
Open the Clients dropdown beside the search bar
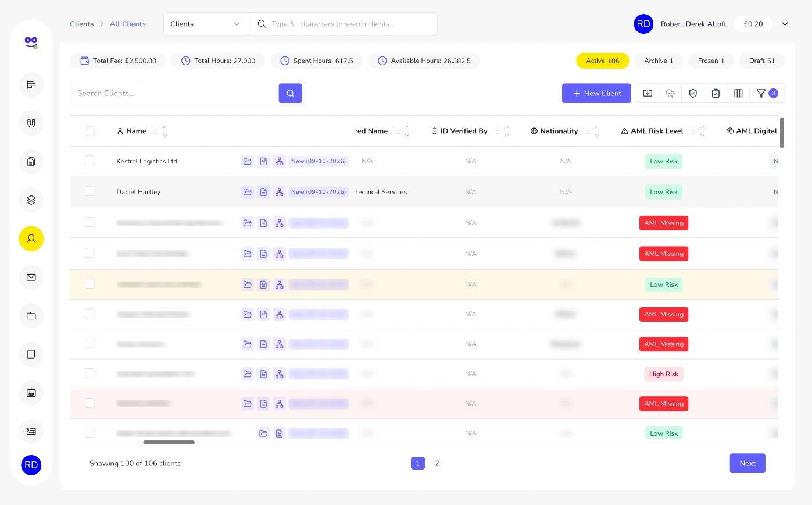(x=206, y=24)
